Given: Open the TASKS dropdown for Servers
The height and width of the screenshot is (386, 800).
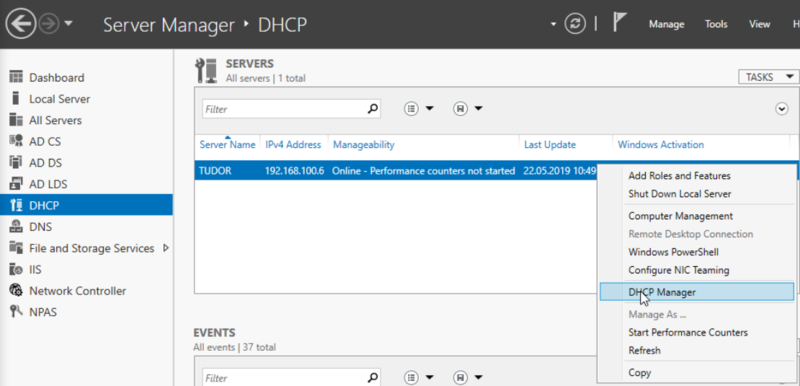Looking at the screenshot, I should pos(768,77).
